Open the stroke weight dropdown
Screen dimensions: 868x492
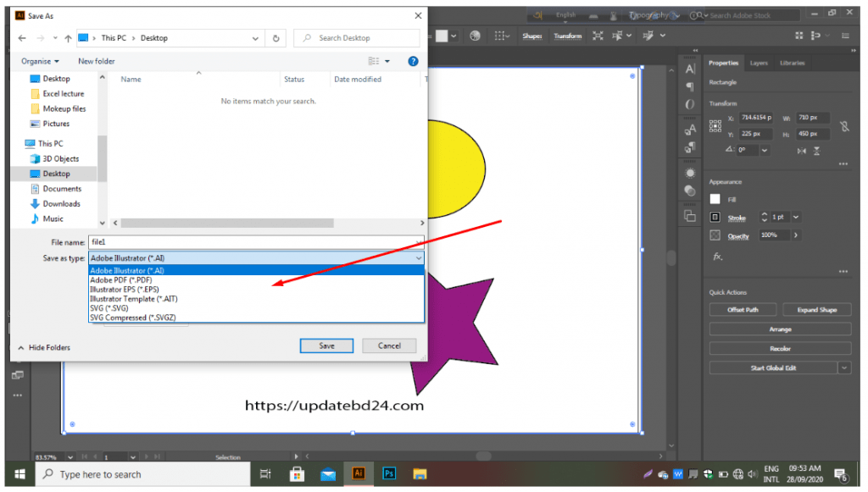click(x=796, y=218)
